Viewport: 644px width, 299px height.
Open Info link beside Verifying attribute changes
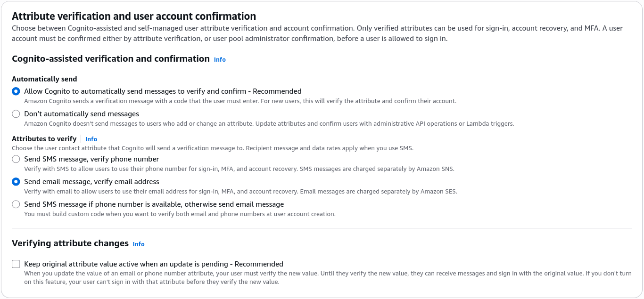139,244
